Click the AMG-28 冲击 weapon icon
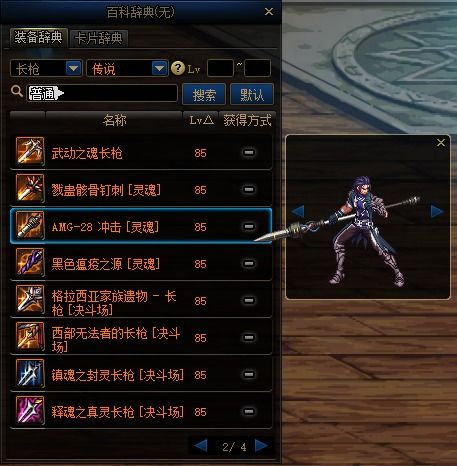Image resolution: width=457 pixels, height=466 pixels. [x=30, y=226]
